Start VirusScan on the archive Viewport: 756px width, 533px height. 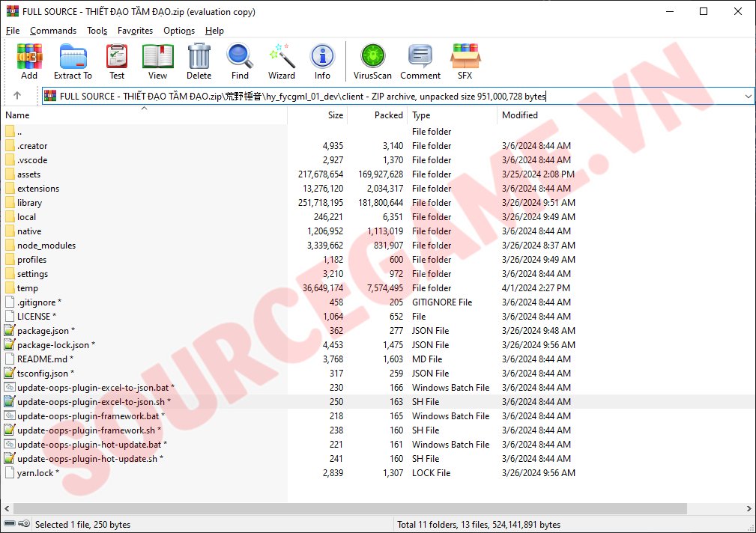[372, 61]
